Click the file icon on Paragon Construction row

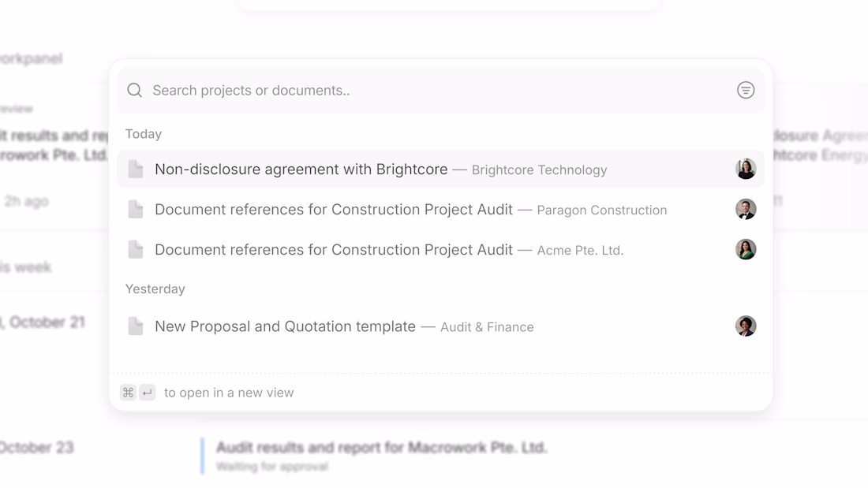click(x=136, y=210)
